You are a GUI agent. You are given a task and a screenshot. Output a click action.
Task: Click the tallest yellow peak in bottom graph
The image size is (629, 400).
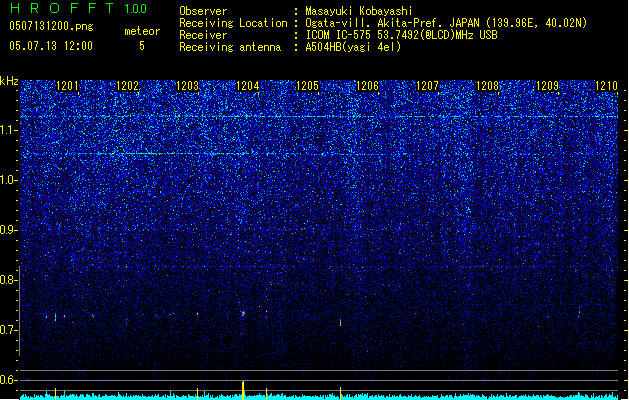[x=243, y=390]
